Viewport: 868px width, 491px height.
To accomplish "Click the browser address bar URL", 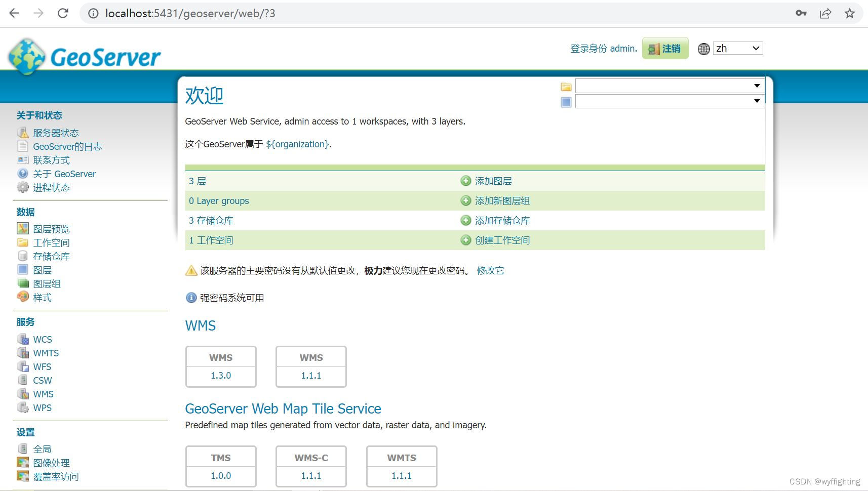I will coord(189,13).
